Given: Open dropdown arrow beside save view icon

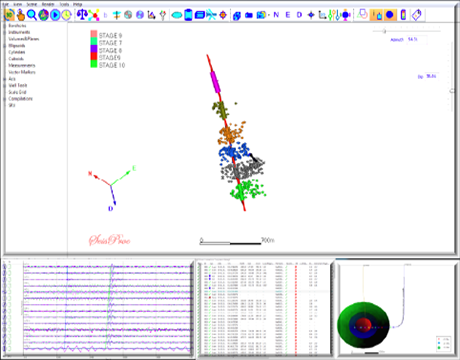Looking at the screenshot, I should (x=269, y=15).
